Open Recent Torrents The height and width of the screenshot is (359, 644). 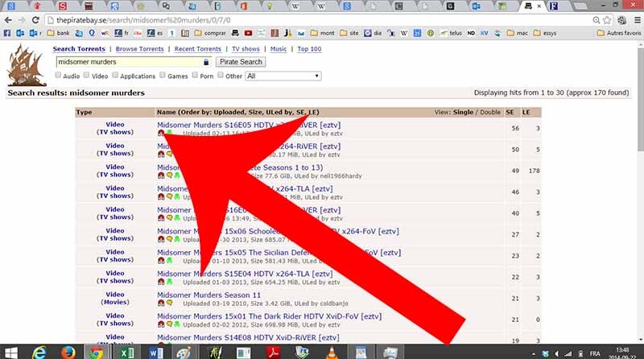click(197, 49)
